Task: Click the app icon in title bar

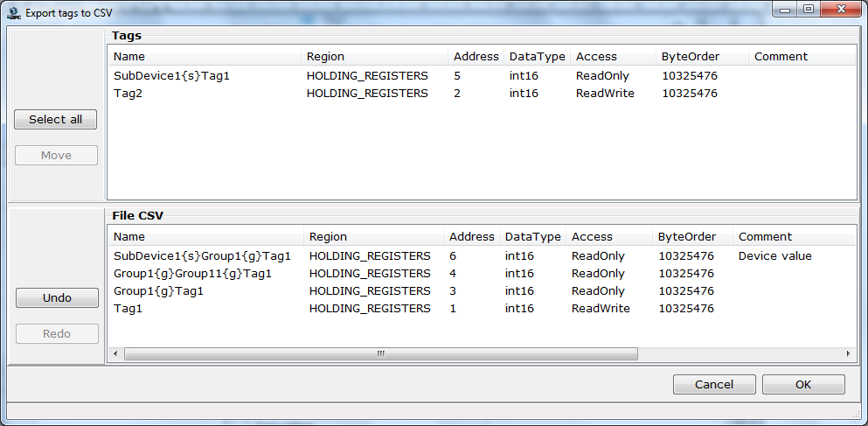Action: 13,13
